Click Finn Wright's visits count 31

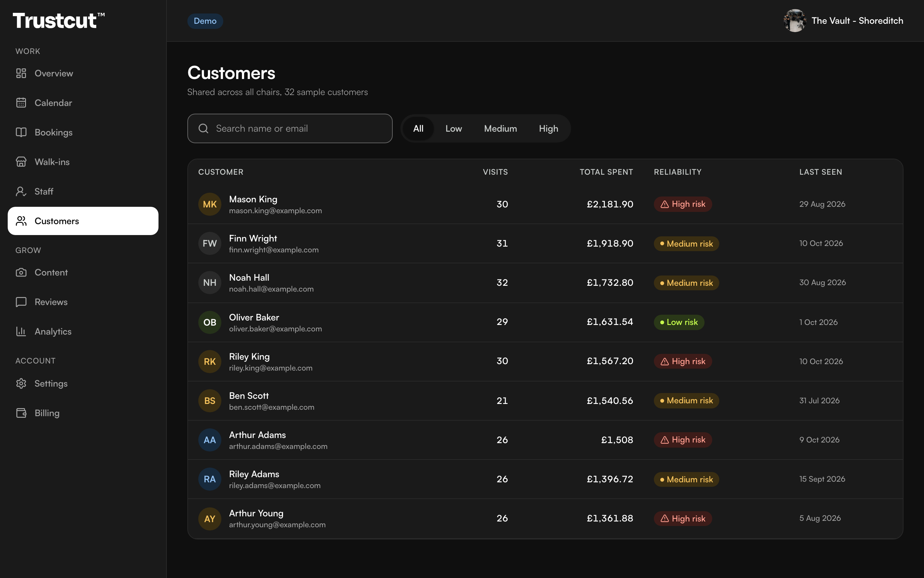click(x=502, y=243)
